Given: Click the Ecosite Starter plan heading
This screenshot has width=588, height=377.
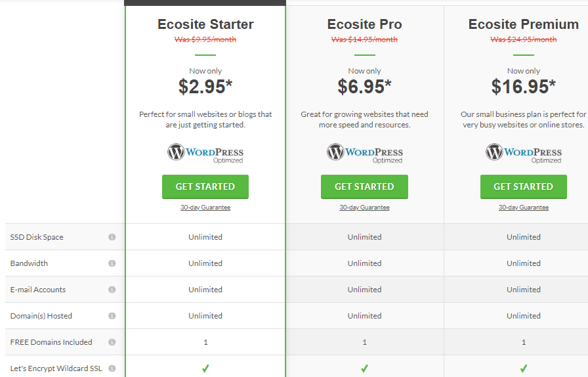Looking at the screenshot, I should click(205, 24).
